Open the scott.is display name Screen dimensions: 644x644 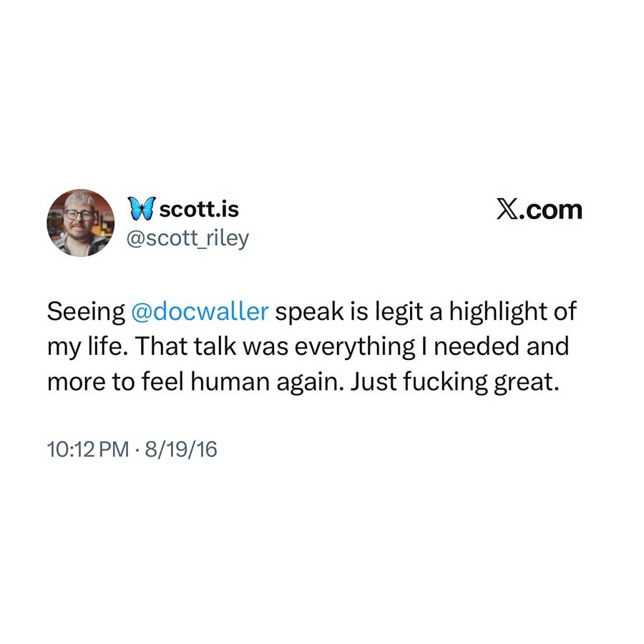(199, 209)
